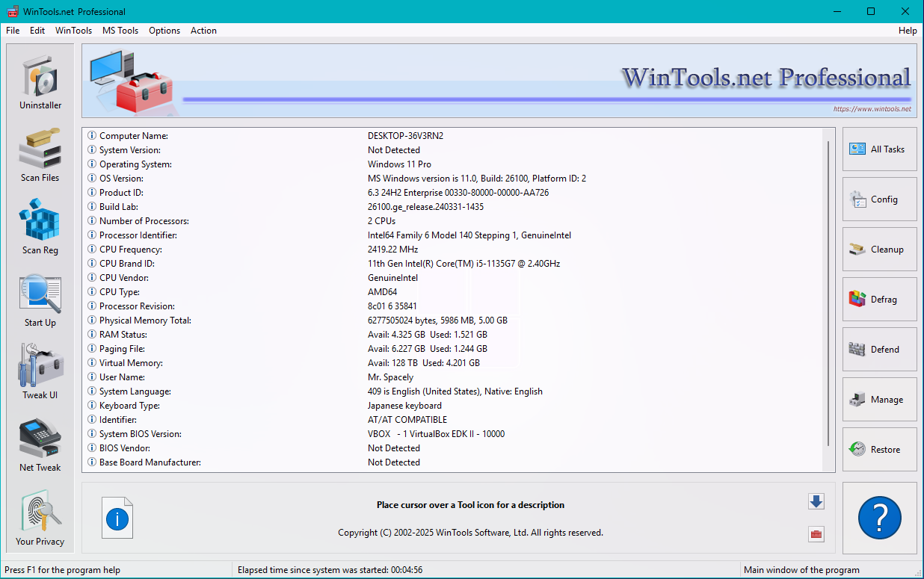This screenshot has width=924, height=579.
Task: Click the info icon beside RAM Status
Action: click(92, 335)
